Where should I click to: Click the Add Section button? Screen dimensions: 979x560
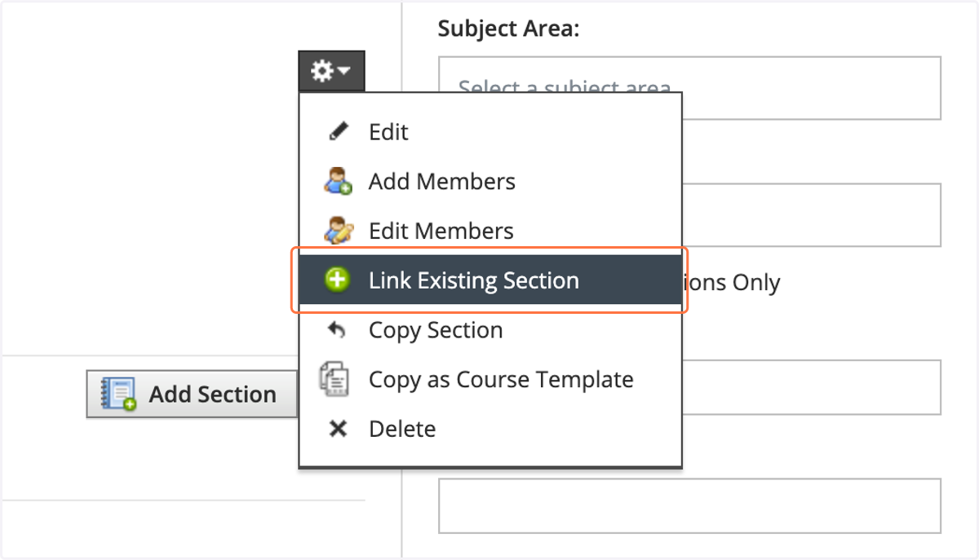point(193,395)
